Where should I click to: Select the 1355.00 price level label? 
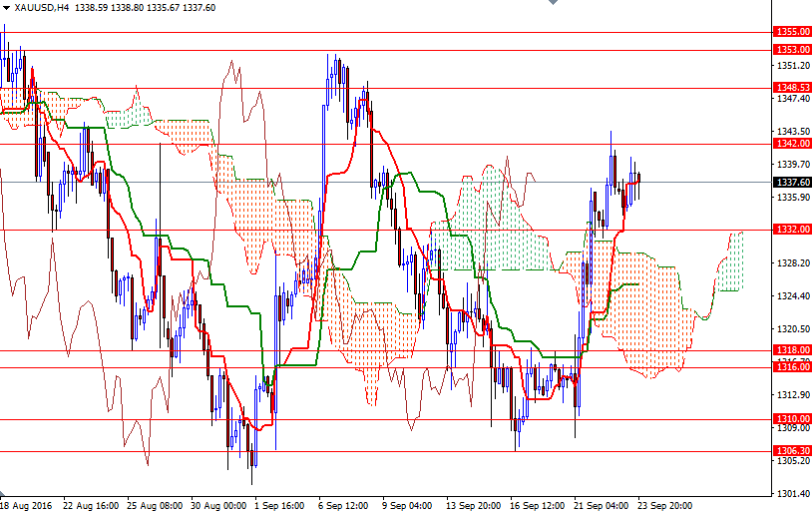click(x=792, y=32)
